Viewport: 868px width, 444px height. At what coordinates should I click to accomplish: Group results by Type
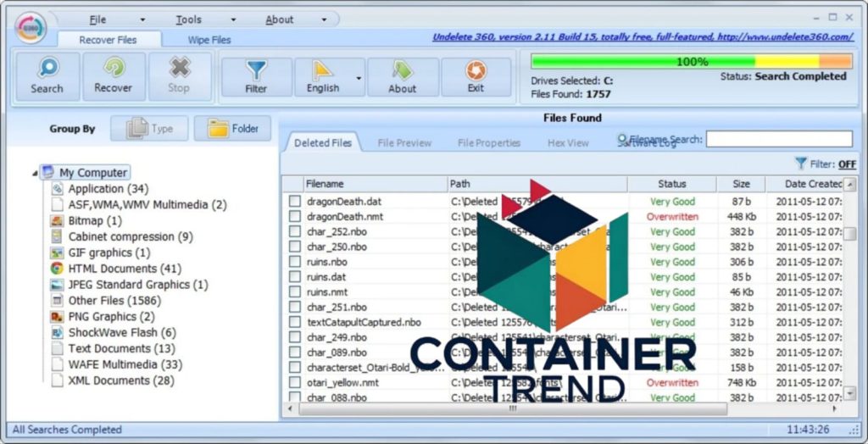(149, 129)
